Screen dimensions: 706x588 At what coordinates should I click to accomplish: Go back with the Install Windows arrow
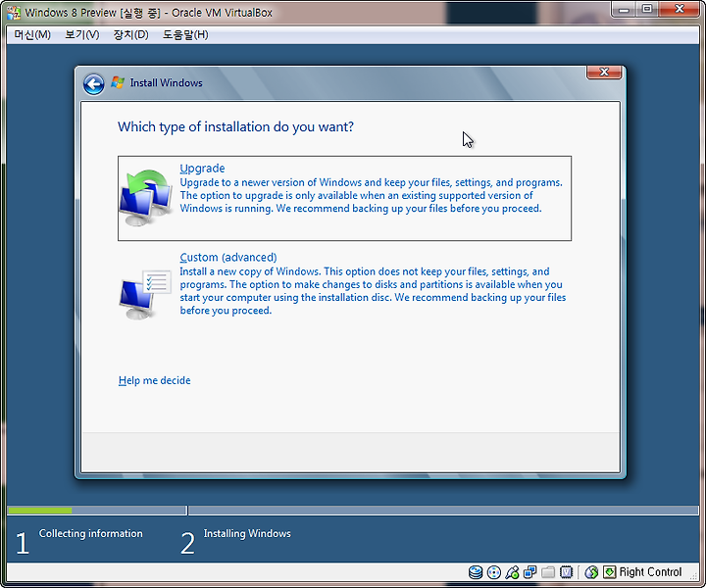click(x=94, y=83)
